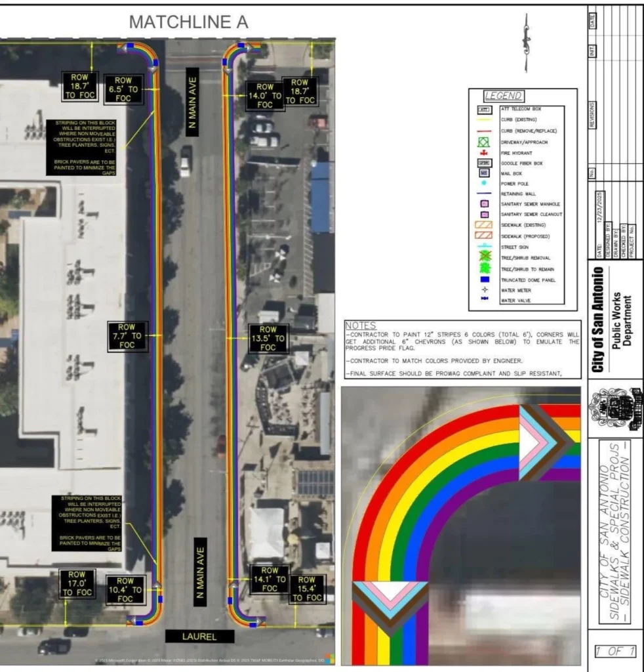Viewport: 644px width, 672px height.
Task: Click the Mail Box icon in the legend
Action: click(484, 174)
